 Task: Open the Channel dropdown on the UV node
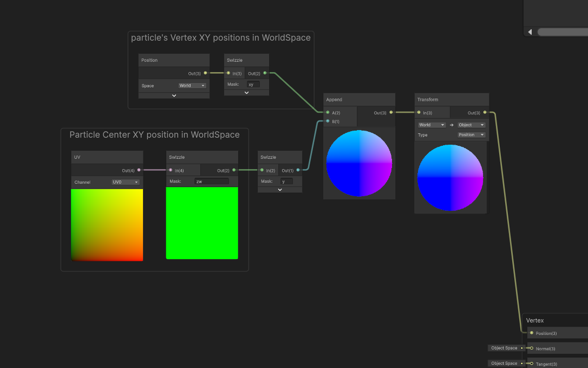point(125,182)
